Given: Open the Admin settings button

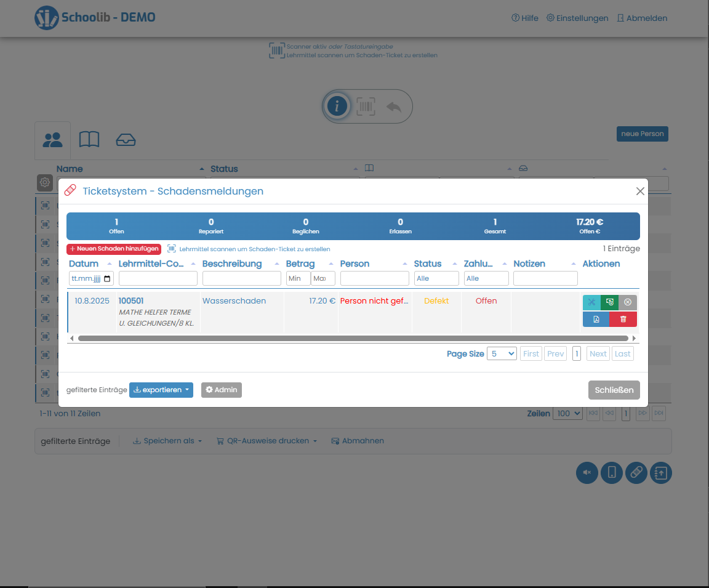Looking at the screenshot, I should (x=221, y=390).
